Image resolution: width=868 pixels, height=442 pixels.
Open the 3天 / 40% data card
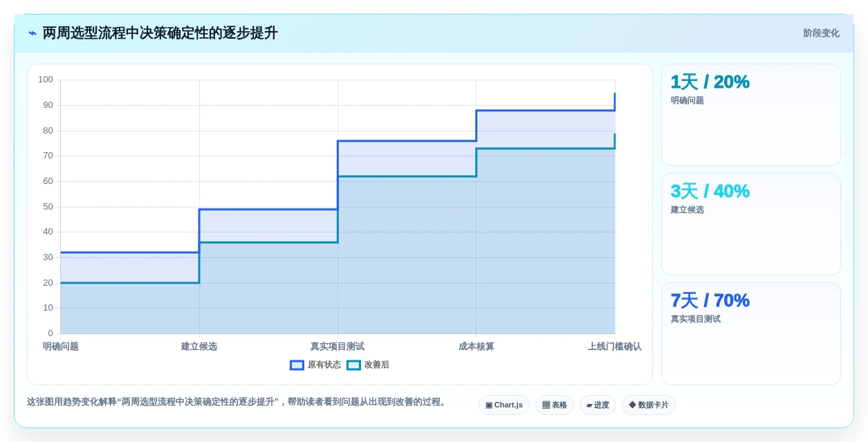tap(751, 224)
